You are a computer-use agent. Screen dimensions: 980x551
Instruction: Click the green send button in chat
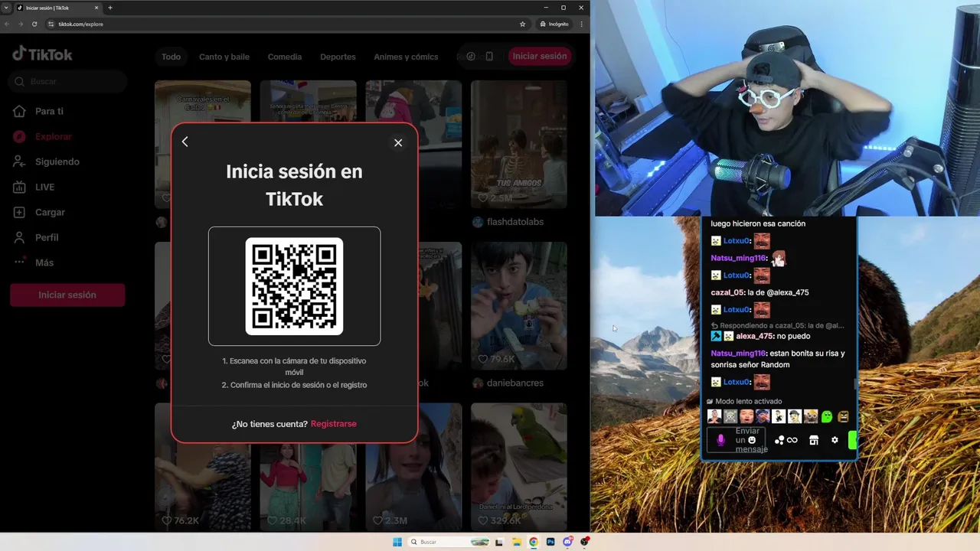pos(853,440)
